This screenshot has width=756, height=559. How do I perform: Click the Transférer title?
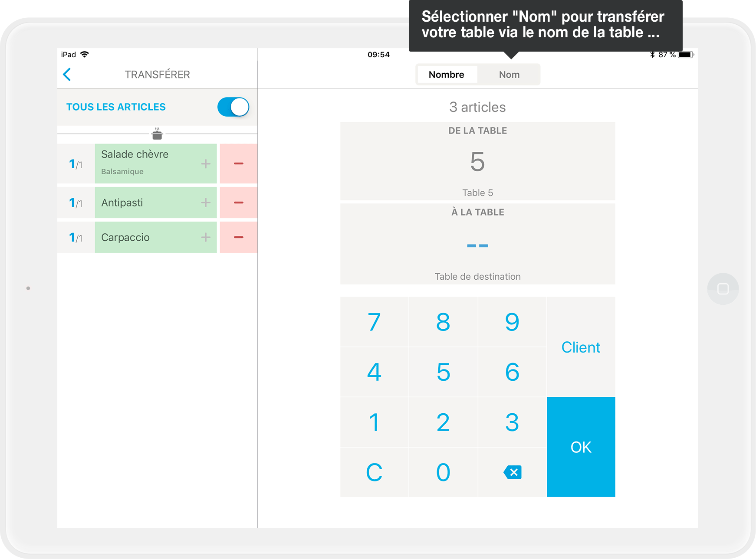(158, 75)
